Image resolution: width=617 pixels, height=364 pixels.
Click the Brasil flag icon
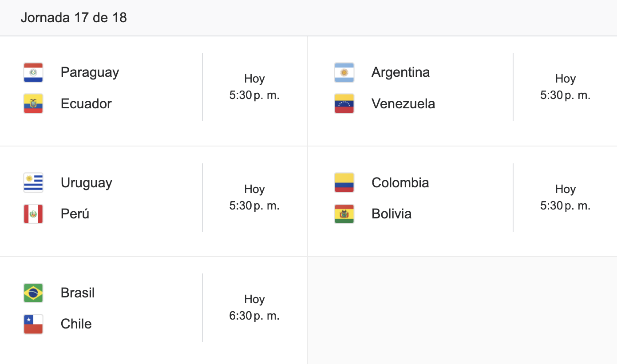click(33, 293)
